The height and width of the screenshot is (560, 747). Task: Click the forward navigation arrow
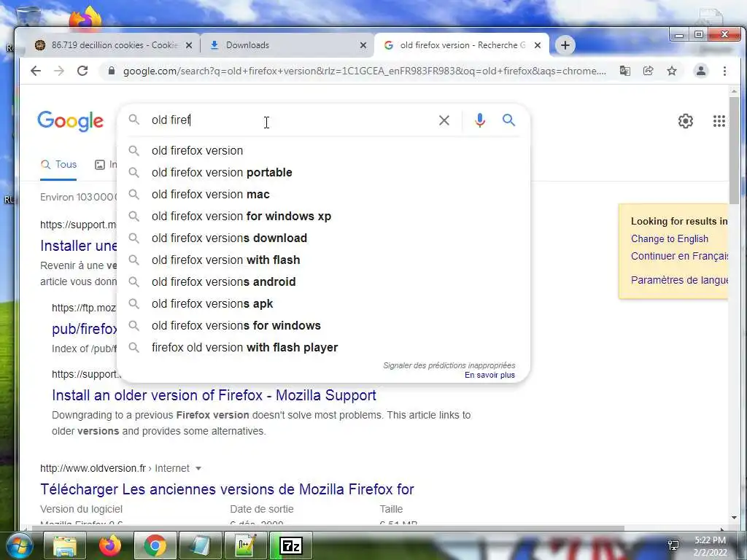click(59, 71)
